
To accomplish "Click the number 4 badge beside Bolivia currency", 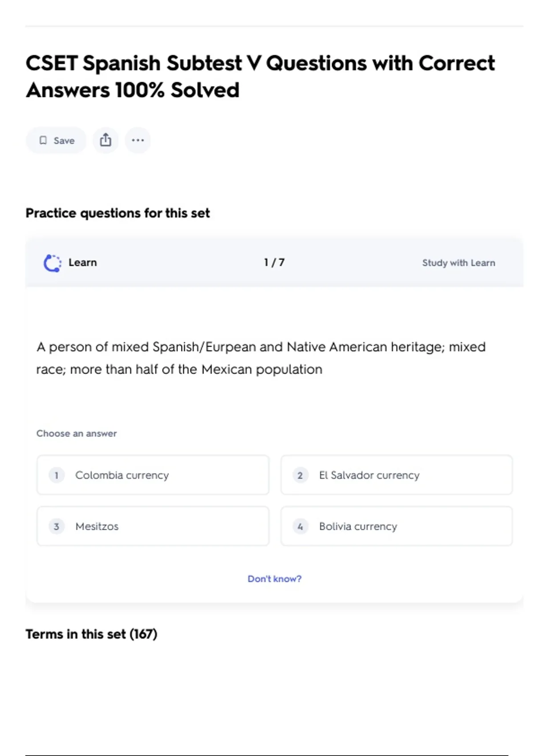I will tap(300, 527).
